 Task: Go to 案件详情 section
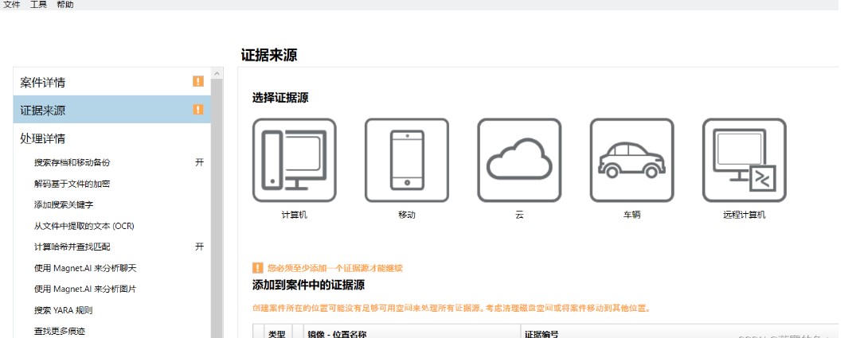tap(43, 82)
